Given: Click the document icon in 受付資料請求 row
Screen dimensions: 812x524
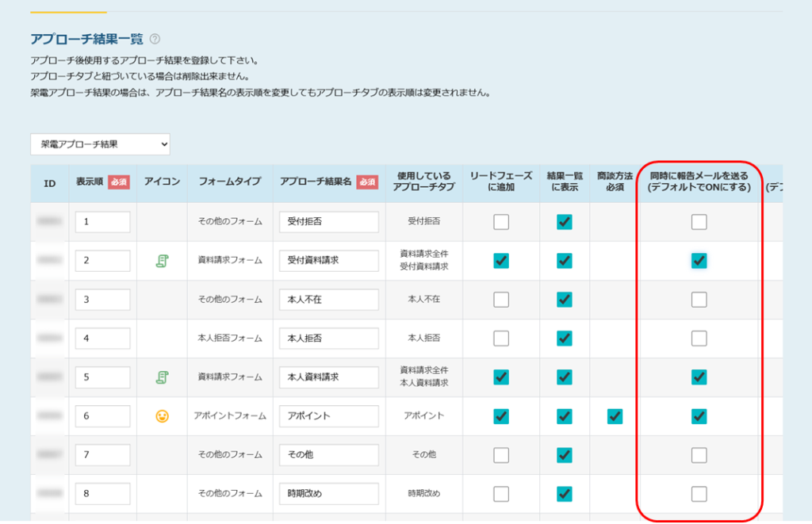Looking at the screenshot, I should (x=162, y=261).
